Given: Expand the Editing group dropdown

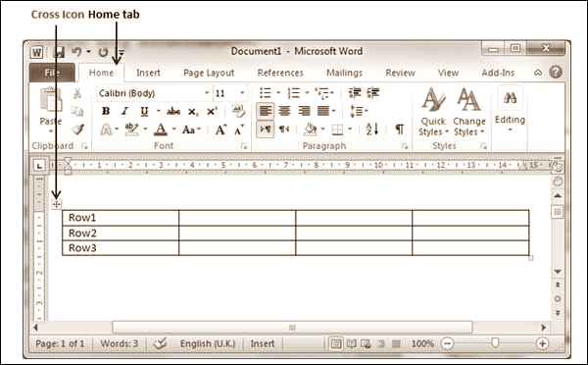Looking at the screenshot, I should point(510,130).
